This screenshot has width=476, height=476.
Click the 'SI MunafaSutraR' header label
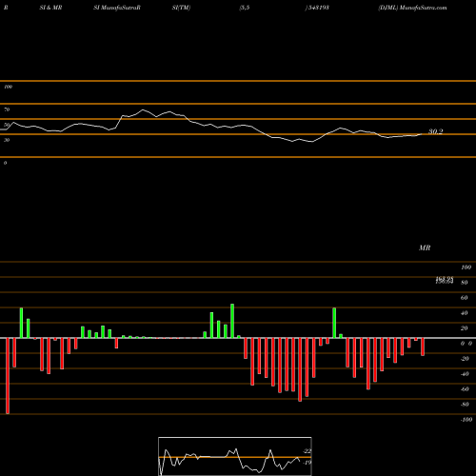point(117,8)
